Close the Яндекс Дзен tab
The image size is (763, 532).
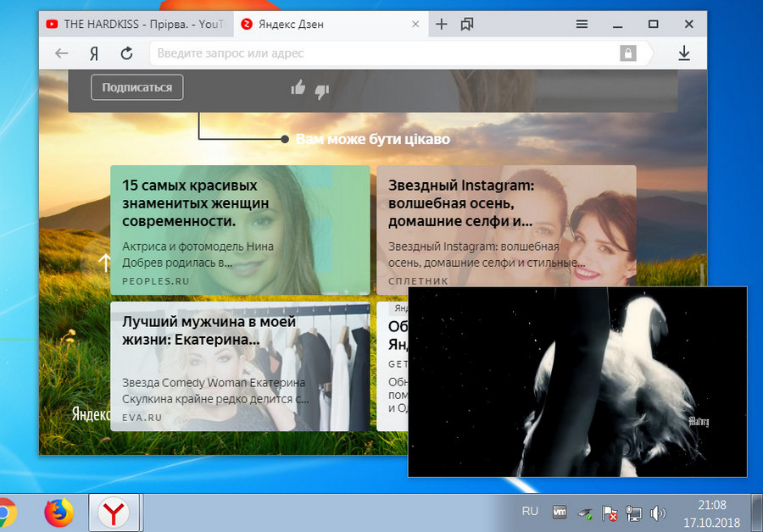[415, 24]
